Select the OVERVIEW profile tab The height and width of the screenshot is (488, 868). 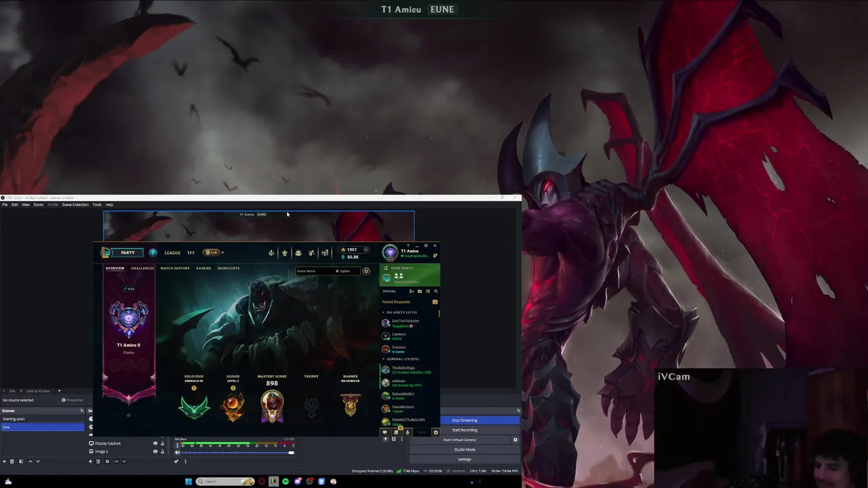(x=115, y=268)
